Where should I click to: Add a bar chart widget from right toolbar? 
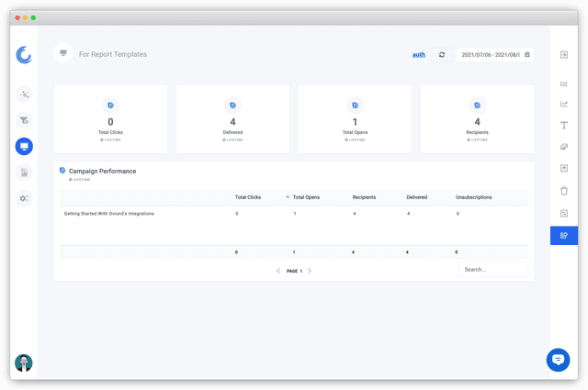pyautogui.click(x=563, y=84)
